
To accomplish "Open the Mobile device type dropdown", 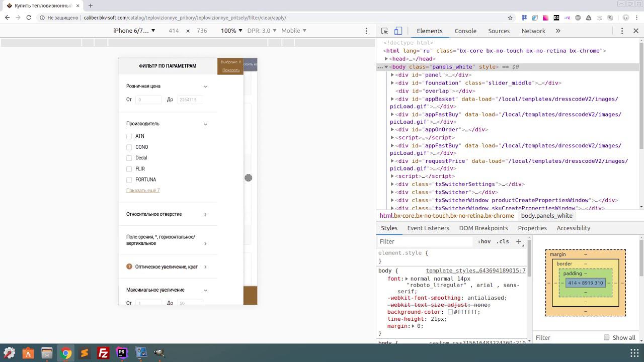I will click(x=294, y=31).
